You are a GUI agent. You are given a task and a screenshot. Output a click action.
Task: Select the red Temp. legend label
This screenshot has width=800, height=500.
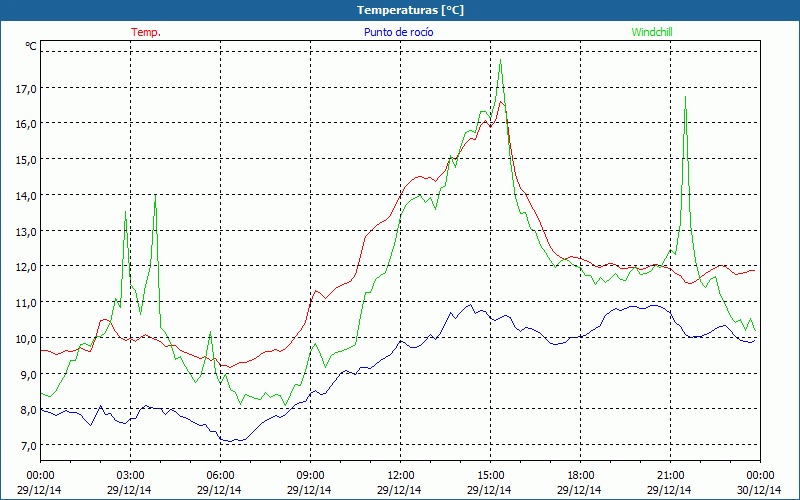coord(146,32)
